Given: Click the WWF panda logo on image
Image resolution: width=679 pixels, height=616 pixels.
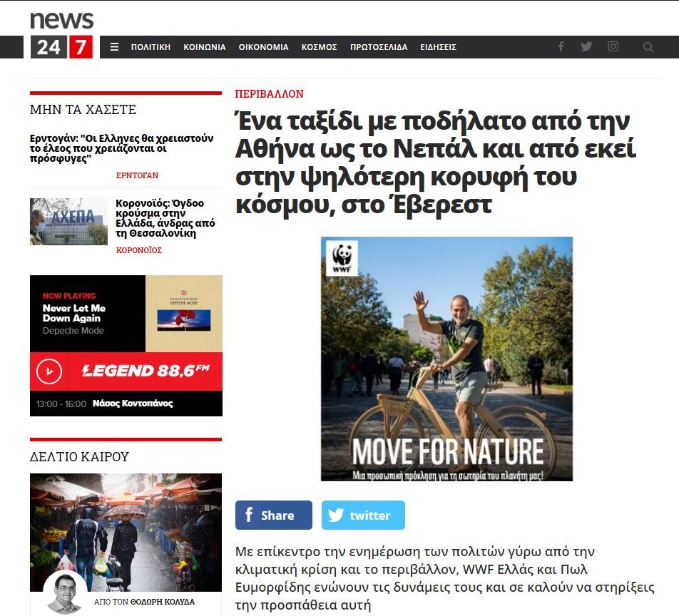Looking at the screenshot, I should click(x=342, y=258).
